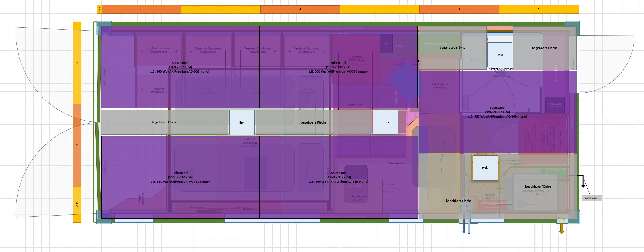Click the bottom-left Solarpanel label text
The height and width of the screenshot is (252, 644).
pyautogui.click(x=180, y=177)
